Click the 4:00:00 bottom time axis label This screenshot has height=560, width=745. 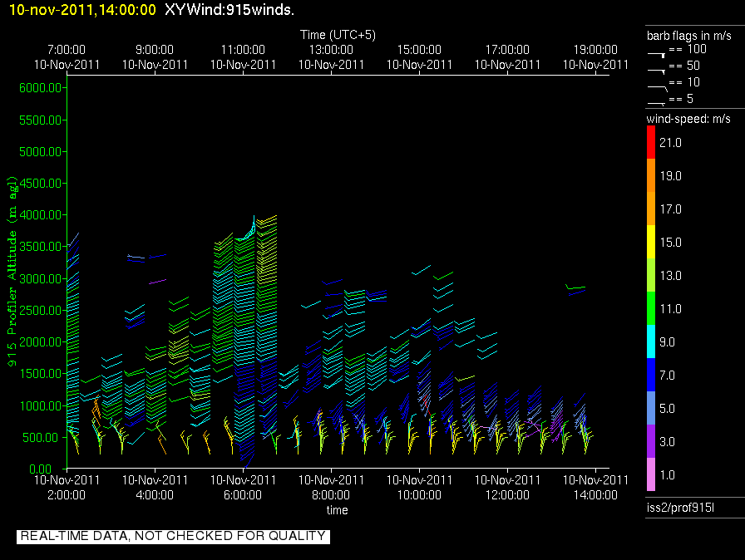click(x=155, y=495)
